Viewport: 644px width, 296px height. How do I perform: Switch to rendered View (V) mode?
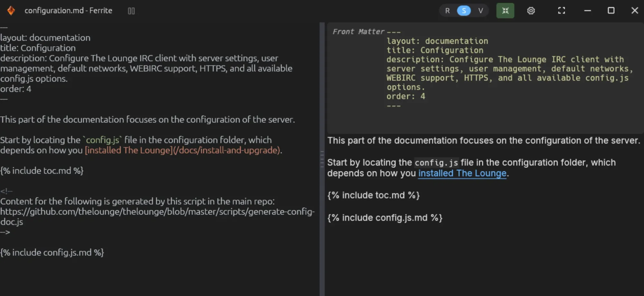tap(480, 11)
